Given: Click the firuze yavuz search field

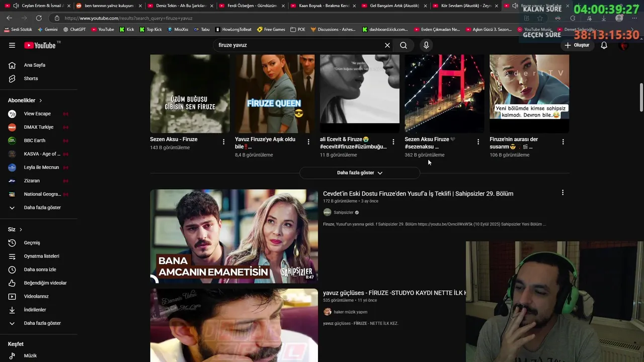Looking at the screenshot, I should [299, 45].
